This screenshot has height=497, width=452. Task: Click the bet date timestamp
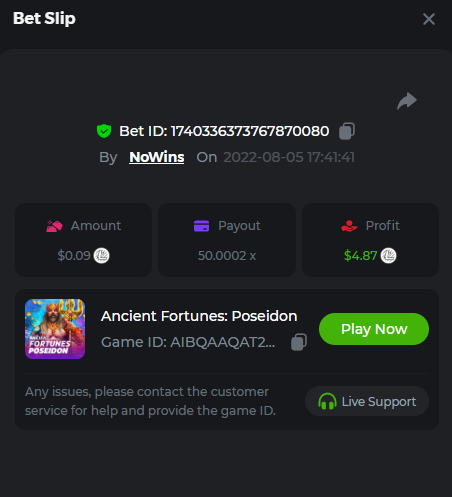pyautogui.click(x=289, y=157)
